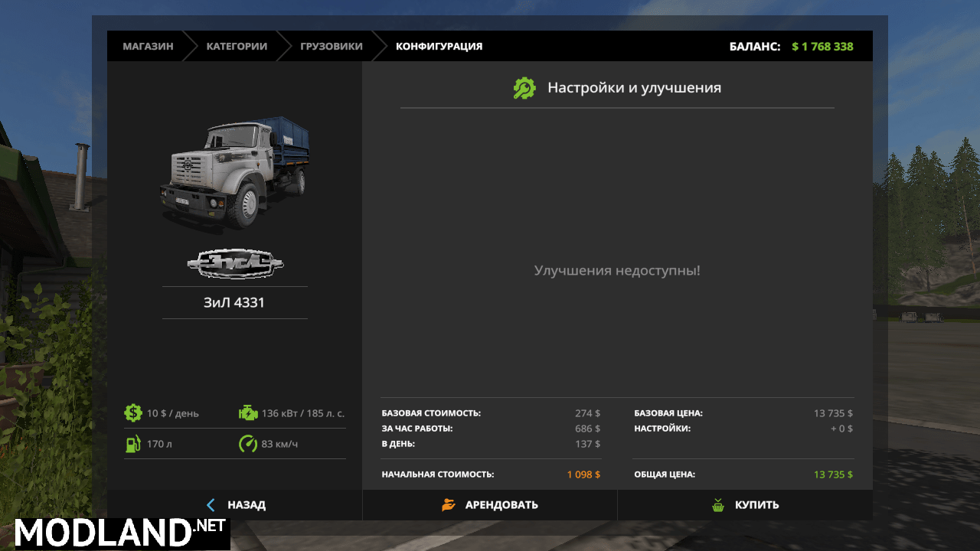Click the НАЧАЛЬНАЯ СТОИМОСТЬ: label
Viewport: 980px width, 551px height.
(x=438, y=474)
